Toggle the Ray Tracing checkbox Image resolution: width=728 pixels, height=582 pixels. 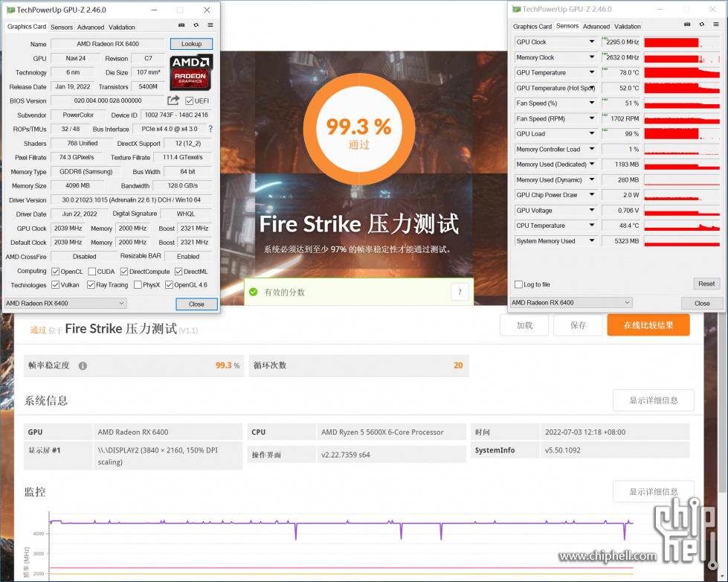point(91,285)
